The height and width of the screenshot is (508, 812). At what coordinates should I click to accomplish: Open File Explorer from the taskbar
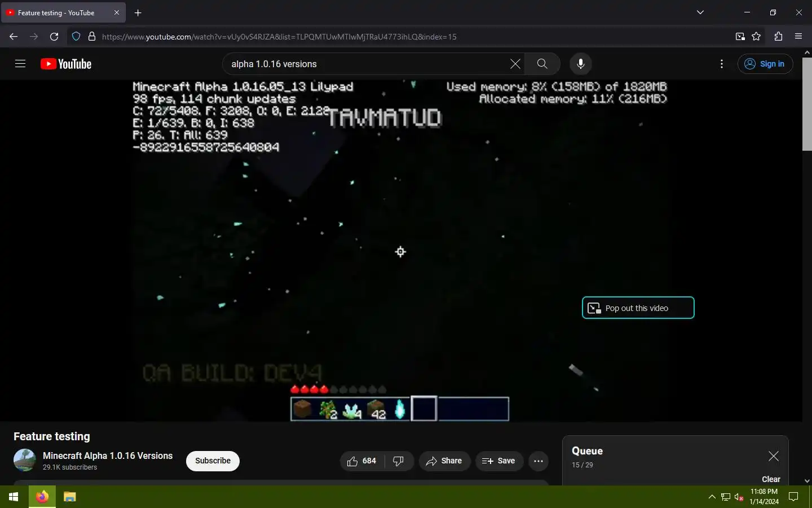(69, 497)
